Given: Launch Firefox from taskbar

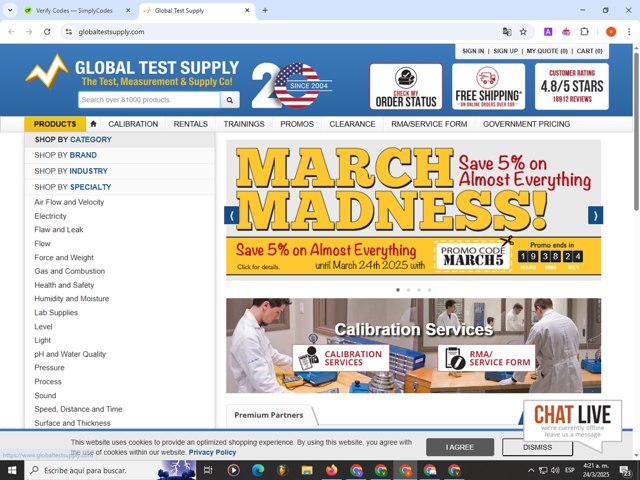Looking at the screenshot, I should 331,470.
